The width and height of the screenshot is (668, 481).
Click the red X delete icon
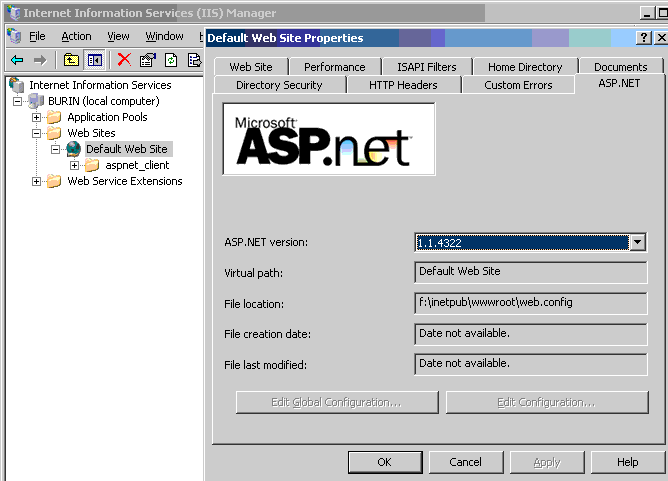[x=124, y=60]
